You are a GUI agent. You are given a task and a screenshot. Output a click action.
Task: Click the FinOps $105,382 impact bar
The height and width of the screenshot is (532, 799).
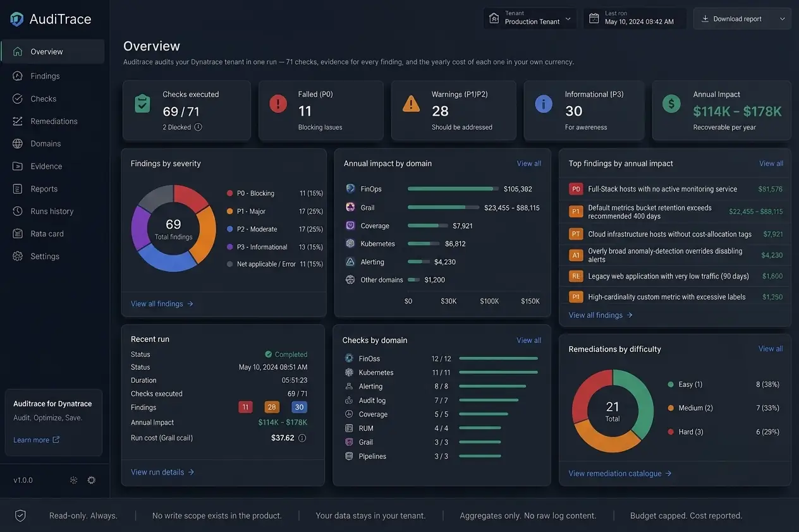pyautogui.click(x=453, y=189)
